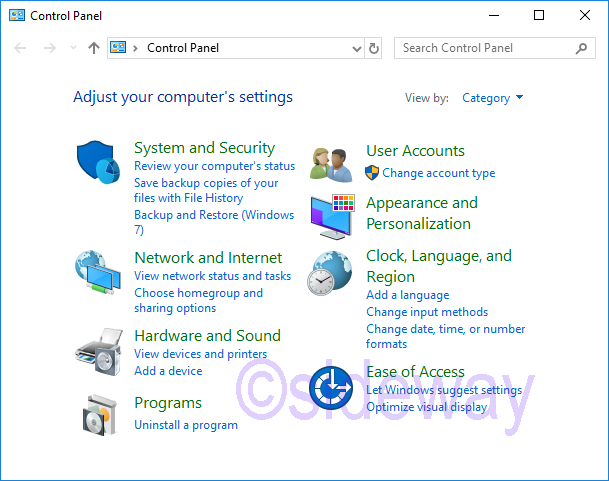Click in the Search Control Panel box

click(x=485, y=48)
